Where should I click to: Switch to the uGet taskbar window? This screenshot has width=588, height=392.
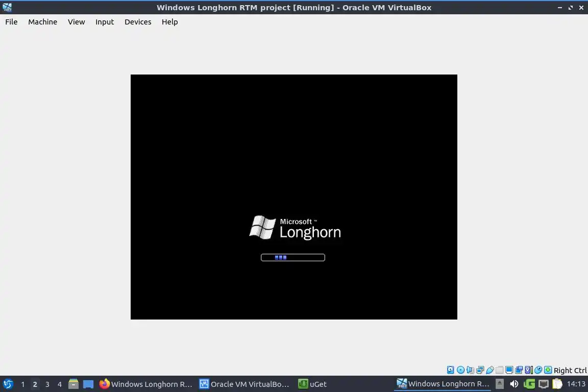(312, 384)
